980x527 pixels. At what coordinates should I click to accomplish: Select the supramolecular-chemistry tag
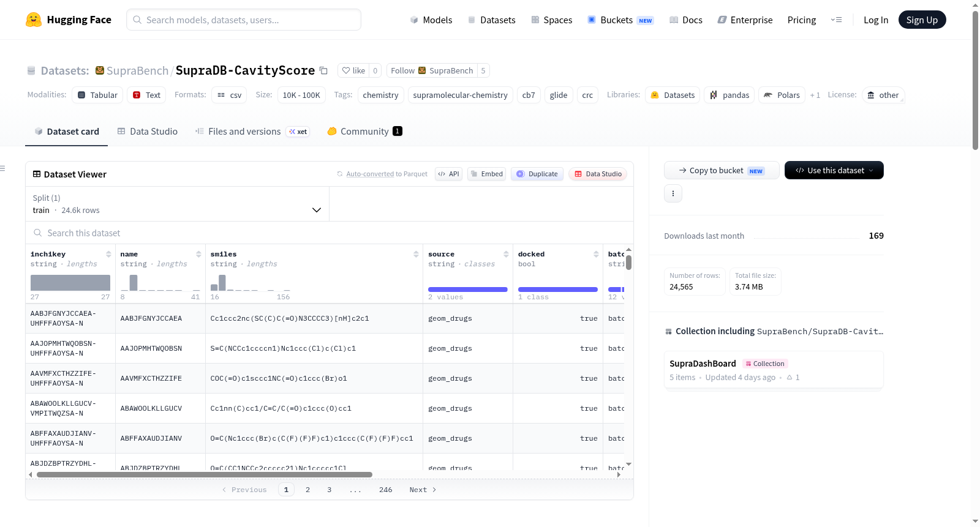pyautogui.click(x=460, y=95)
